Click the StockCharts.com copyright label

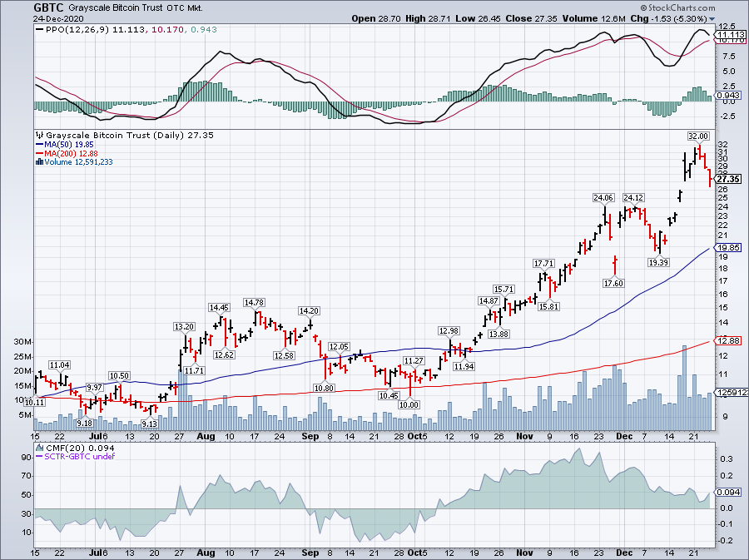coord(677,7)
